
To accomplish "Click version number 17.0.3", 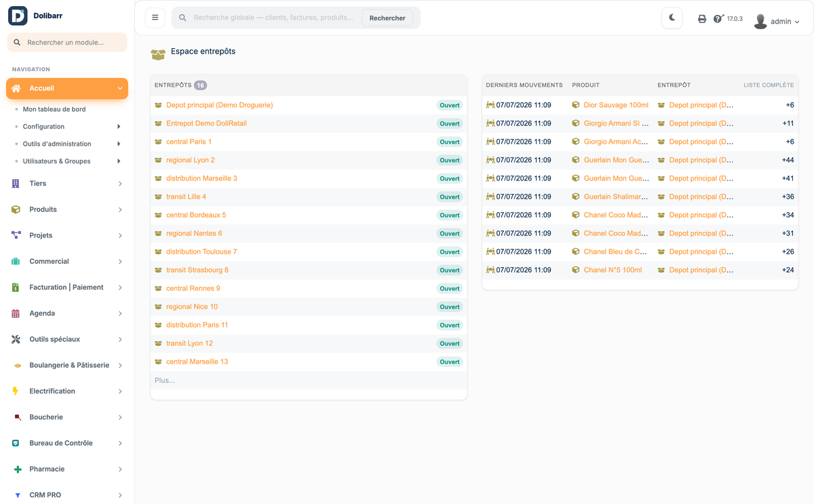I will (x=735, y=19).
